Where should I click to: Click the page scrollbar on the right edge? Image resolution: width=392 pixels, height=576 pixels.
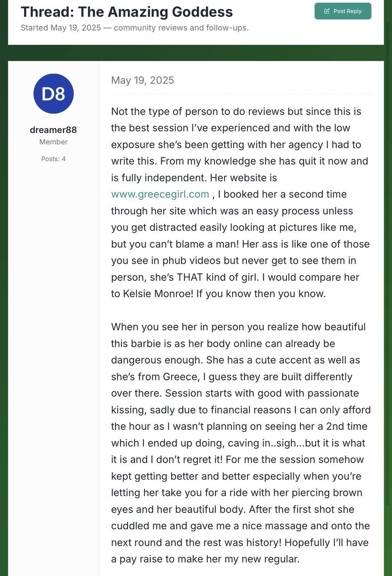(389, 268)
